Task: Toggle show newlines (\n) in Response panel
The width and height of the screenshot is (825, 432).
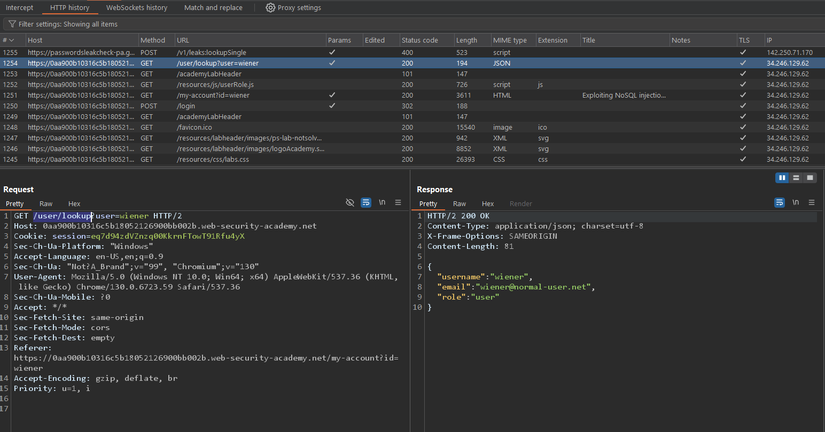Action: pos(796,203)
